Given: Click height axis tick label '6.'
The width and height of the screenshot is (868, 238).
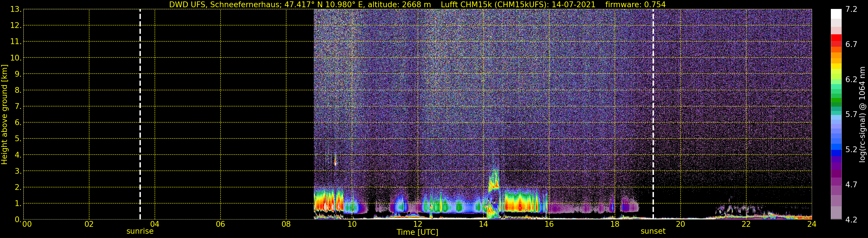Looking at the screenshot, I should click(18, 123).
